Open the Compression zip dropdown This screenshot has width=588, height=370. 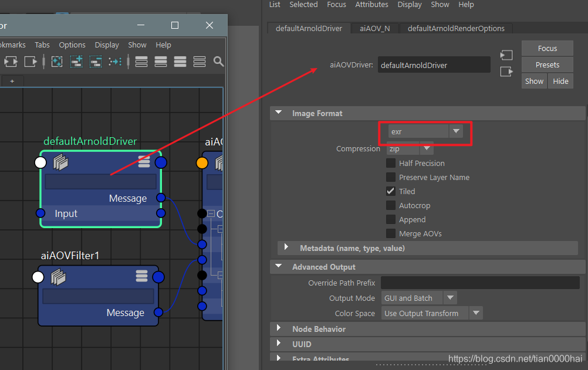tap(410, 148)
